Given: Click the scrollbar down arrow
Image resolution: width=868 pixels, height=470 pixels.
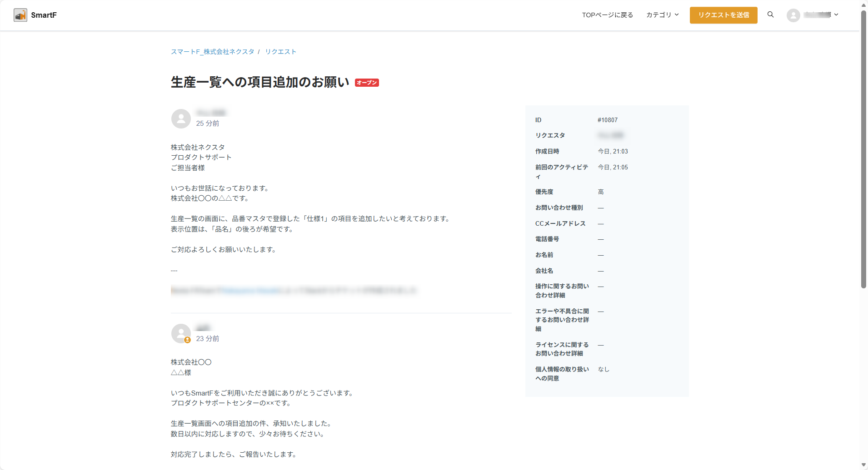Looking at the screenshot, I should [863, 465].
